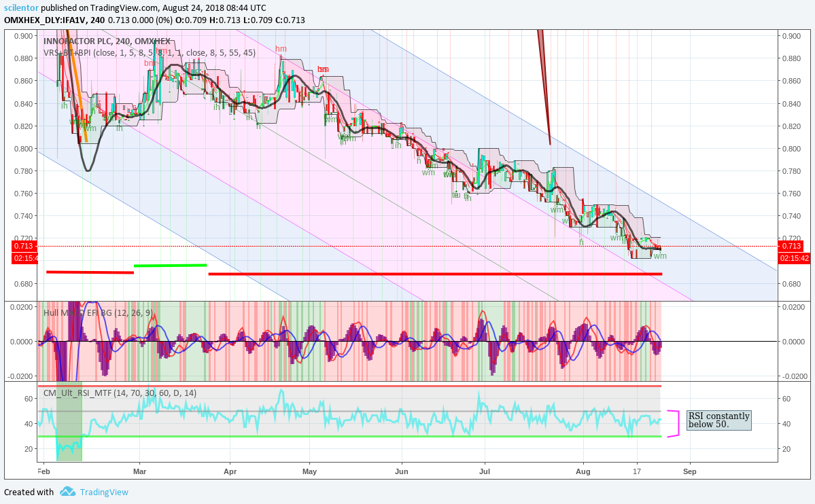Click the Sep label on the date axis
Image resolution: width=815 pixels, height=504 pixels.
[x=690, y=471]
